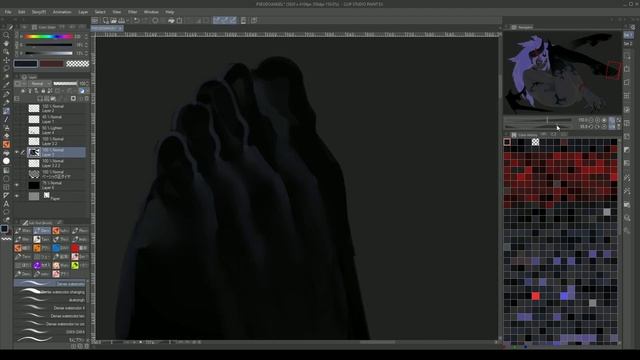Viewport: 640px width, 360px height.
Task: Open the File menu
Action: (8, 12)
